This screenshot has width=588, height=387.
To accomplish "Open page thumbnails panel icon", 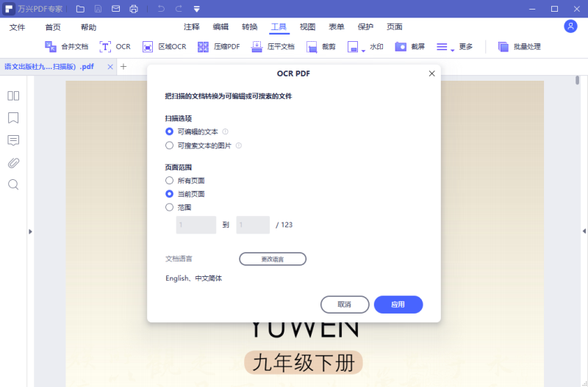I will (x=13, y=96).
